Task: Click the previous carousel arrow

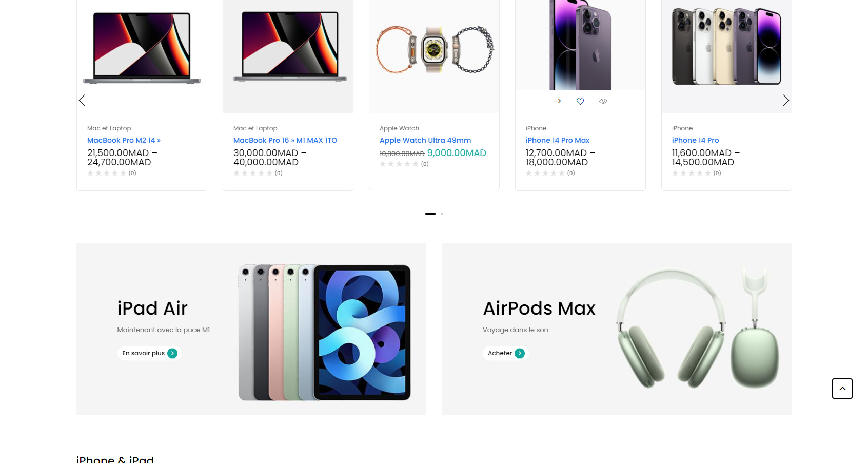Action: click(82, 101)
